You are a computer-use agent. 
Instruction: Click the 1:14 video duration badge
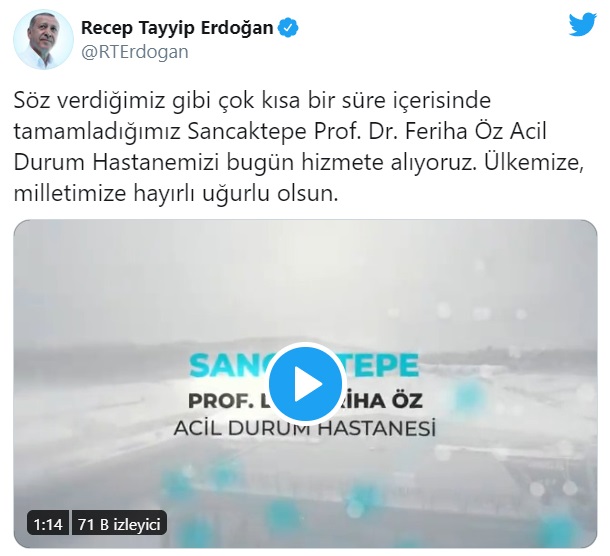click(x=48, y=524)
